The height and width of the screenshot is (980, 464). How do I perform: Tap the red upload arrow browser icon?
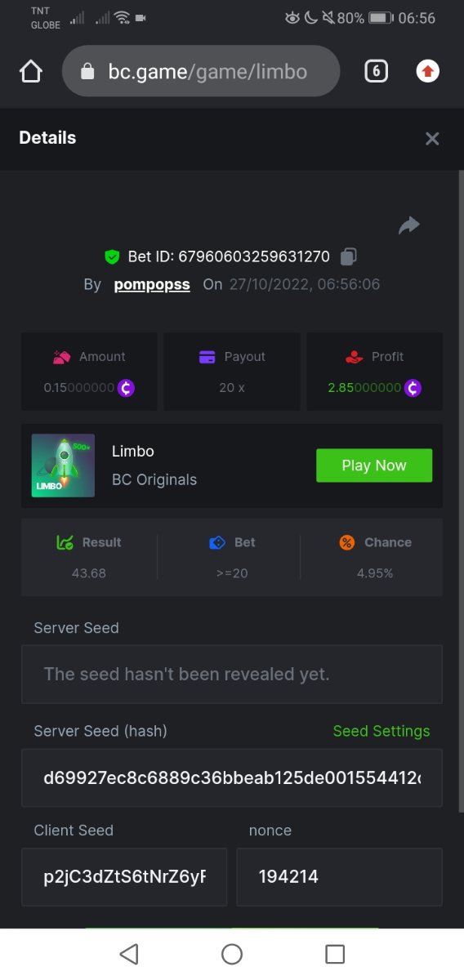coord(427,71)
